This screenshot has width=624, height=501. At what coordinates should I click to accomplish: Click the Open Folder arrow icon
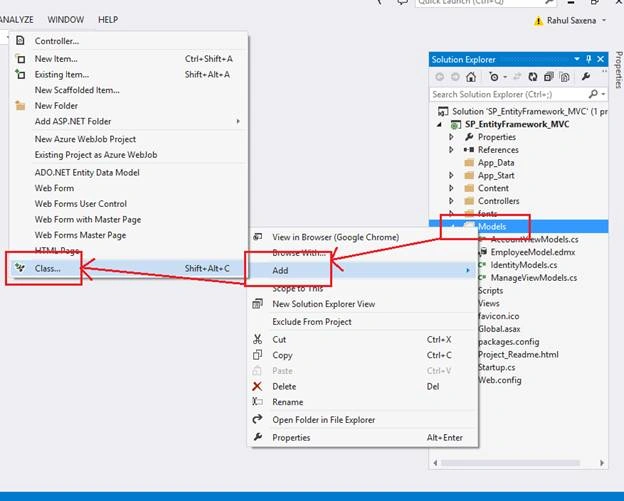(257, 419)
